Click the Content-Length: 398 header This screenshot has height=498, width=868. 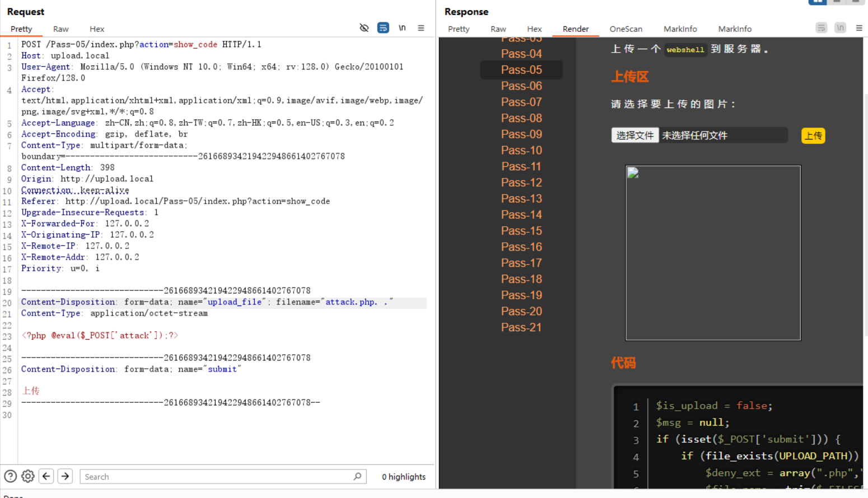click(x=68, y=168)
